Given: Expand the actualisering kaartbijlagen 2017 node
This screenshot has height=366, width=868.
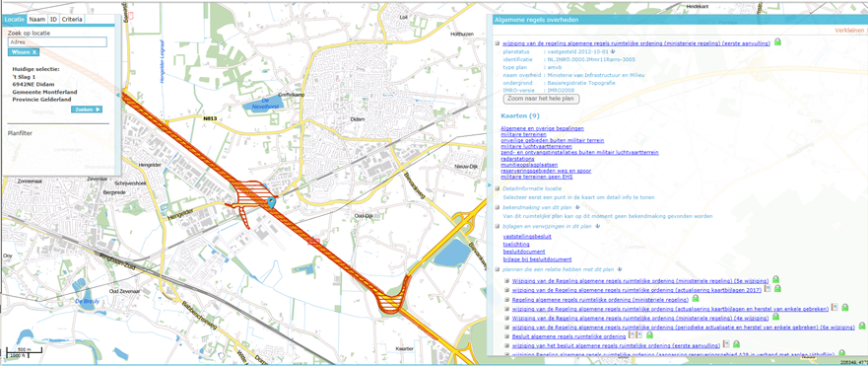Looking at the screenshot, I should click(507, 290).
